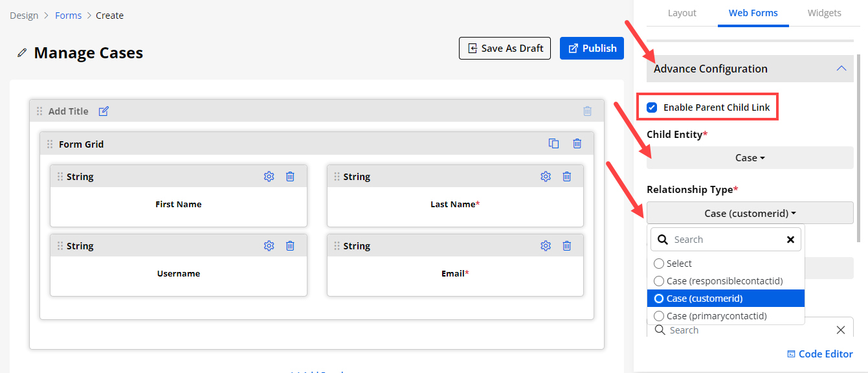Click the Publish button

click(x=592, y=49)
